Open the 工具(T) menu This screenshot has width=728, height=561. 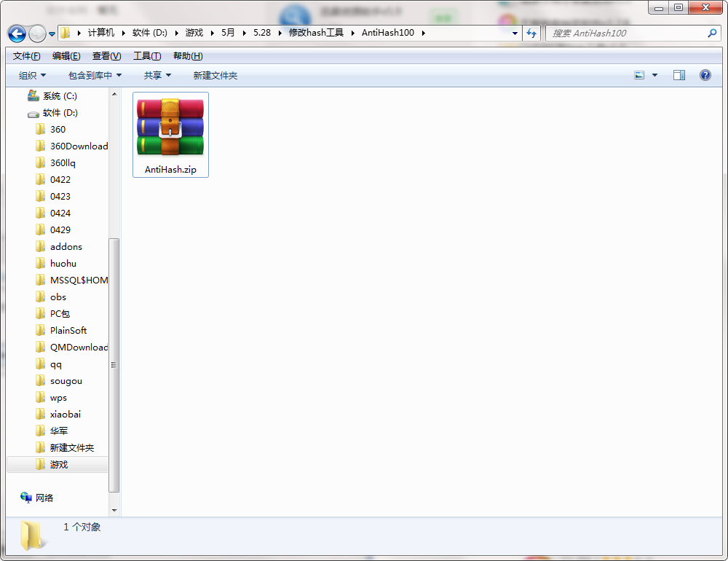147,56
